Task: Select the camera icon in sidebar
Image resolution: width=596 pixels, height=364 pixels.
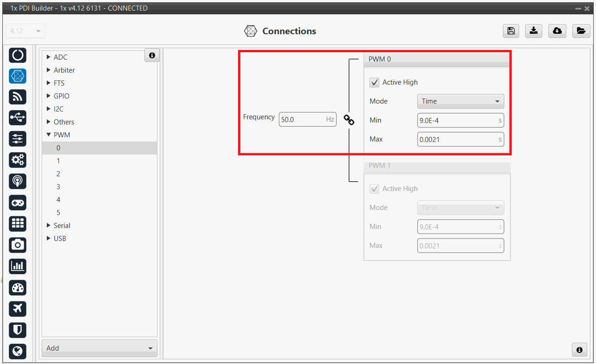Action: pyautogui.click(x=18, y=245)
